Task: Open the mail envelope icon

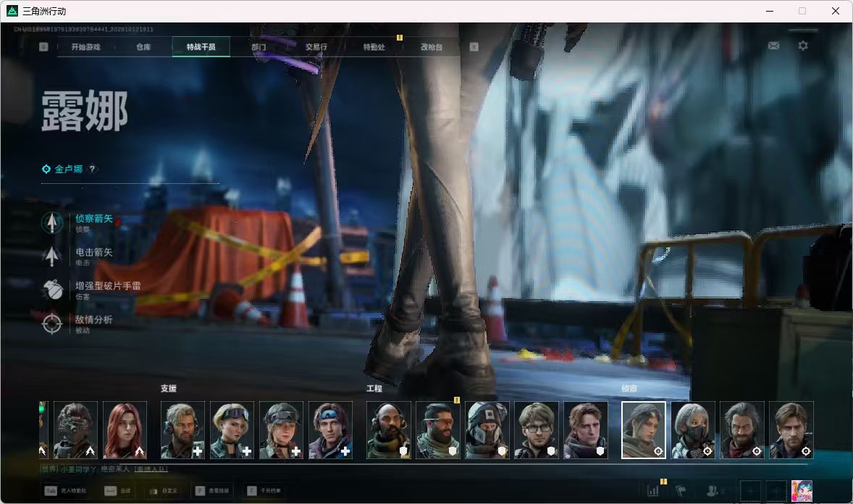Action: 773,46
